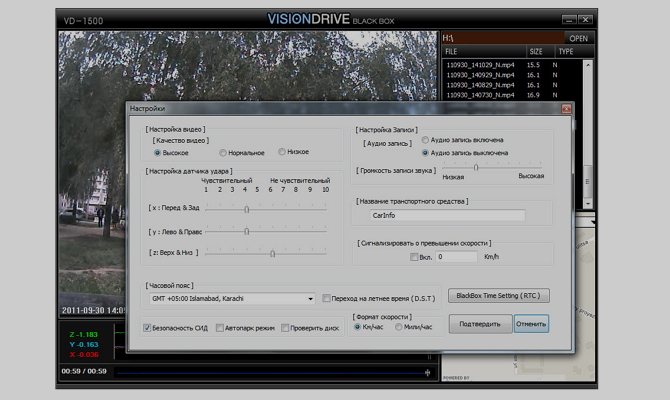
Task: Minimize the VisionDrive window
Action: pyautogui.click(x=569, y=20)
